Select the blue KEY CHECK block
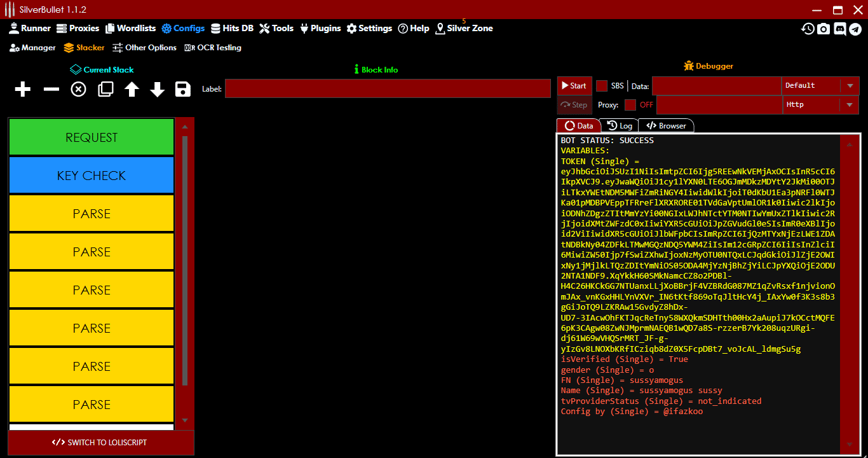The height and width of the screenshot is (458, 868). pyautogui.click(x=92, y=176)
